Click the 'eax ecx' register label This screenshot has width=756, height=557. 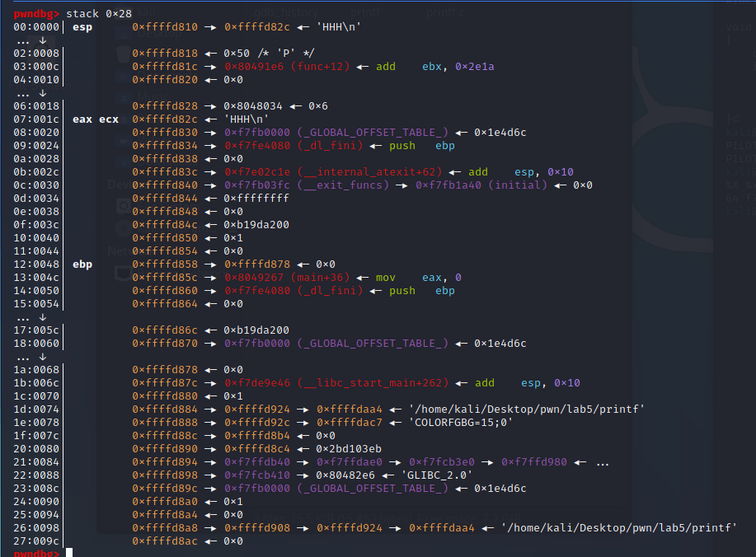click(96, 119)
